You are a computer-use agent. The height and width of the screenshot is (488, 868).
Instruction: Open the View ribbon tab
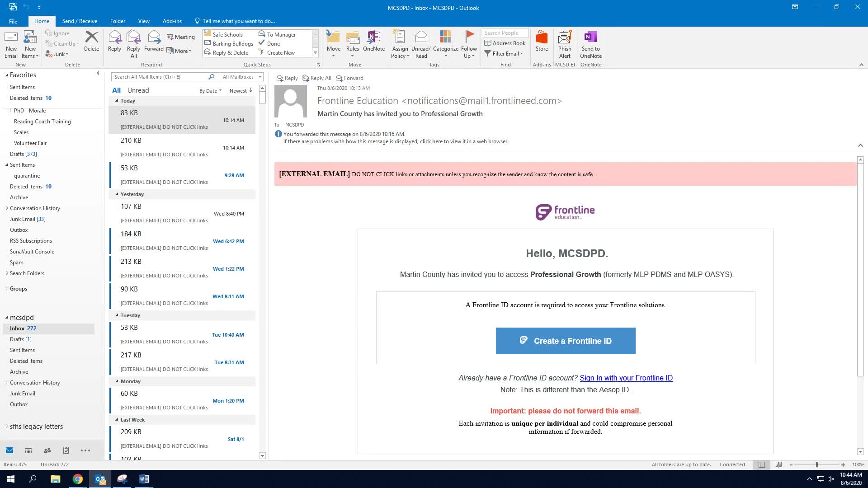click(144, 21)
